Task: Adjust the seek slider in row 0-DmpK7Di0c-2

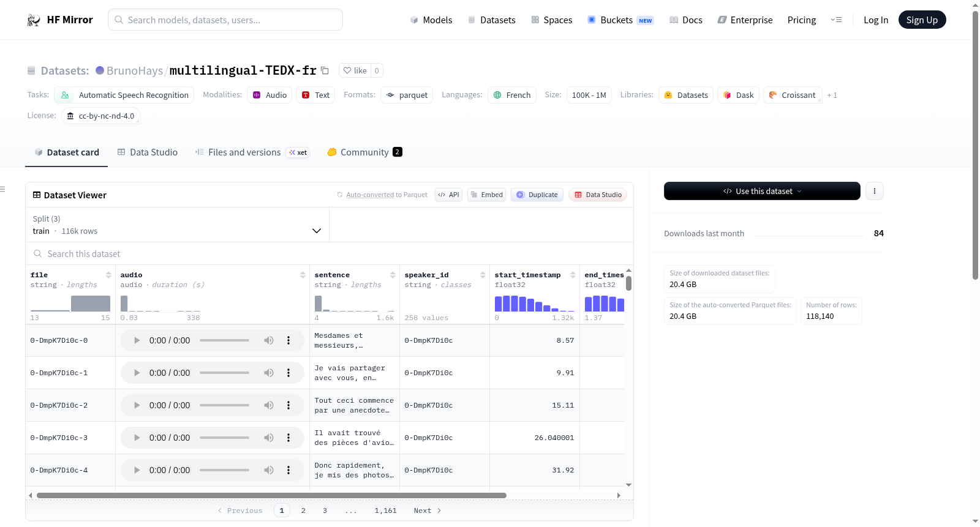Action: [224, 405]
